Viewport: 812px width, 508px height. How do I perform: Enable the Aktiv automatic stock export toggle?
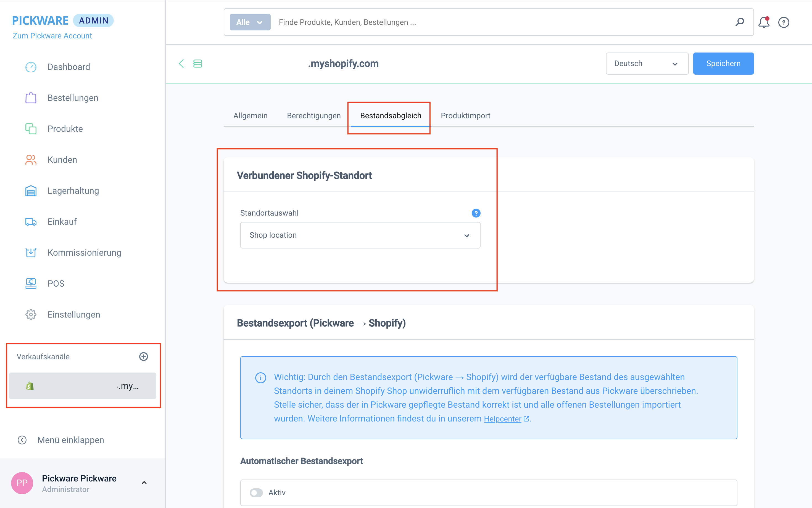point(256,493)
